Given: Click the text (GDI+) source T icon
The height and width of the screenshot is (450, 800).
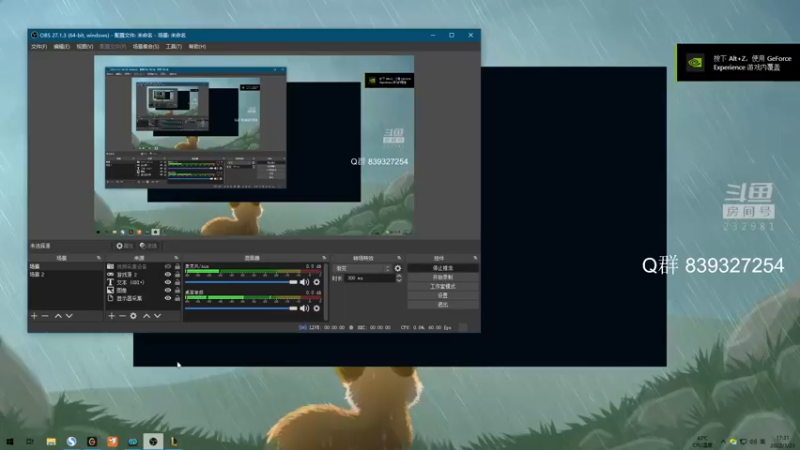Looking at the screenshot, I should [110, 282].
